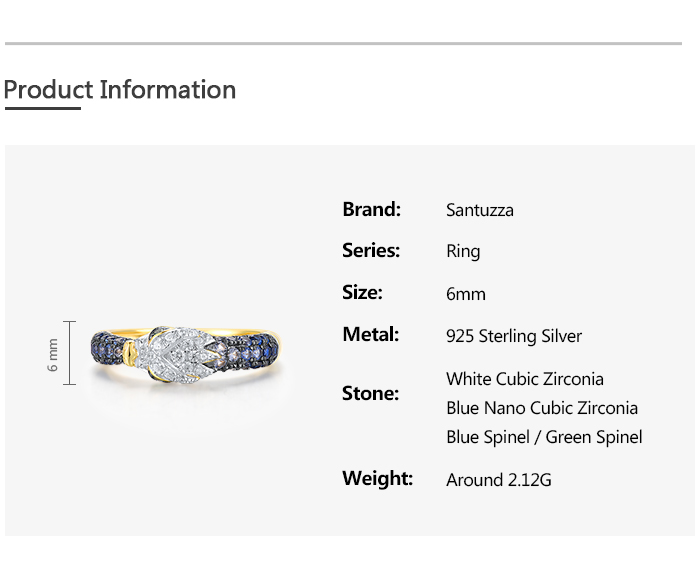The width and height of the screenshot is (700, 588).
Task: Click the Blue Spinel / Green Spinel text
Action: point(544,437)
